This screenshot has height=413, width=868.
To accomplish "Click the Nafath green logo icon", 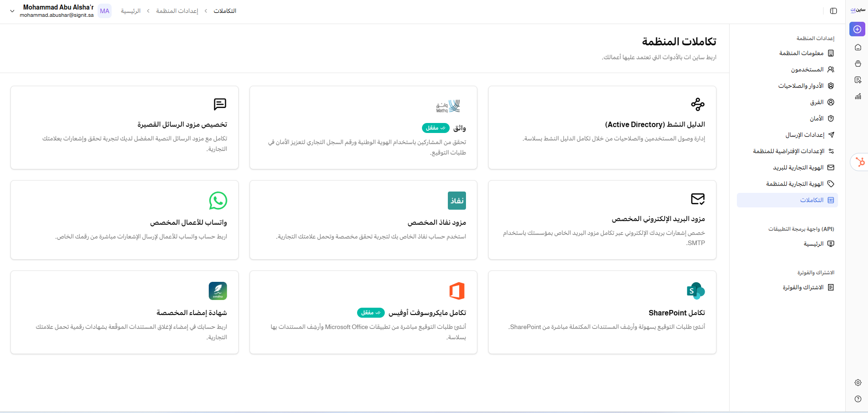I will 456,201.
